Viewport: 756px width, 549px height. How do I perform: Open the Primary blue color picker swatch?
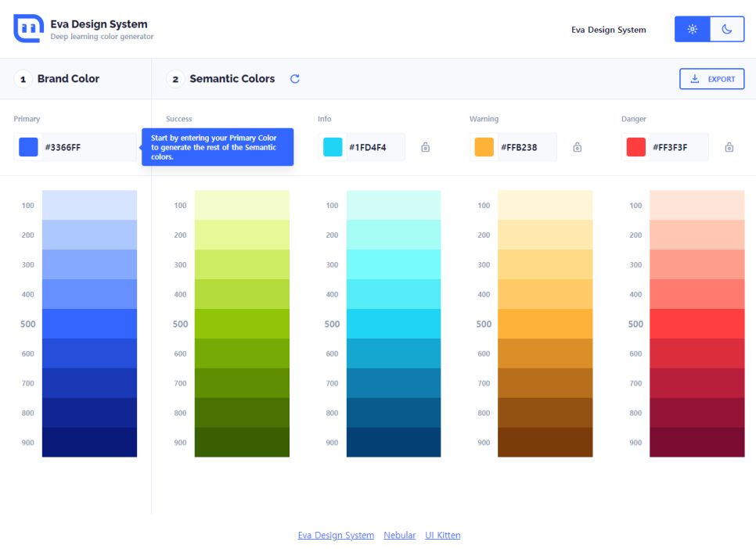[x=28, y=147]
